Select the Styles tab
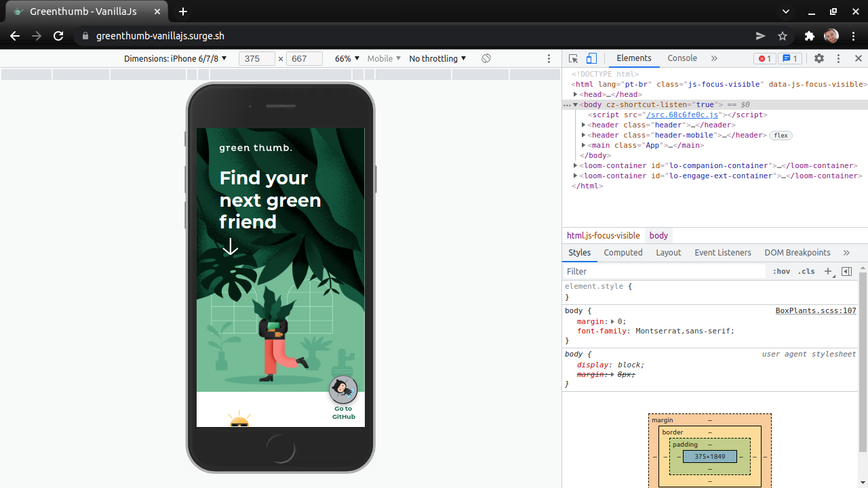 coord(579,252)
